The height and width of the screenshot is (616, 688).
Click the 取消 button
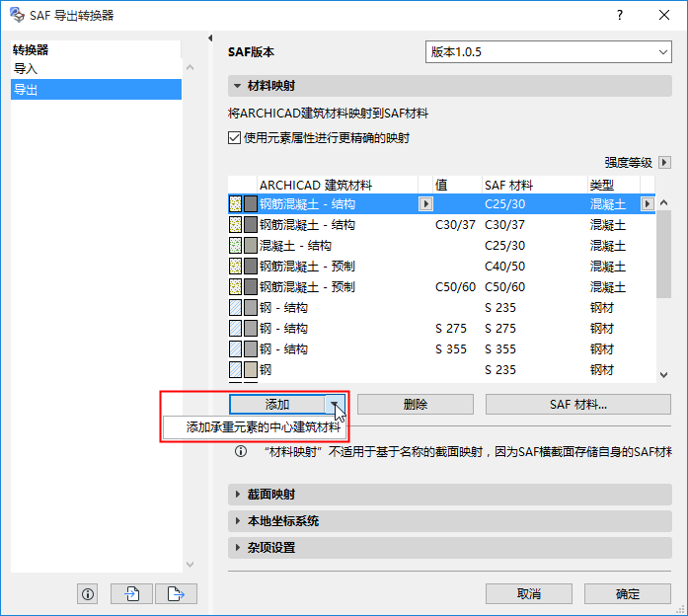[x=529, y=594]
